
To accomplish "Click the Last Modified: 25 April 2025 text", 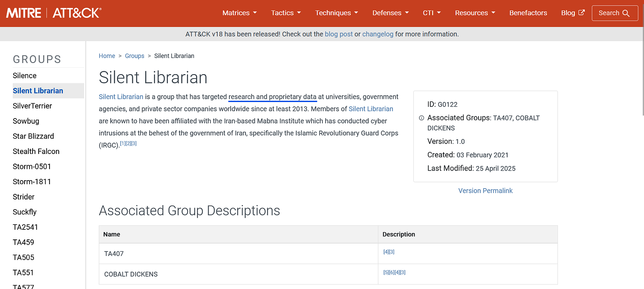I will tap(471, 168).
